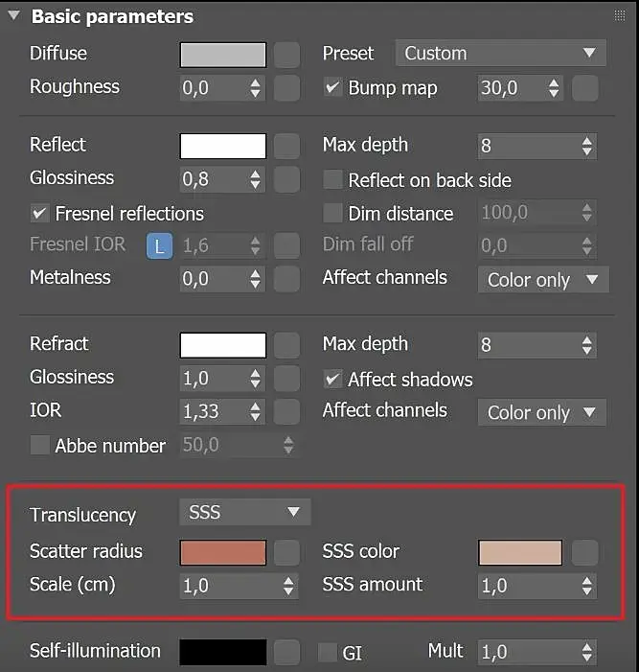Screen dimensions: 639x672
Task: Collapse the Basic parameters rollout
Action: [14, 17]
